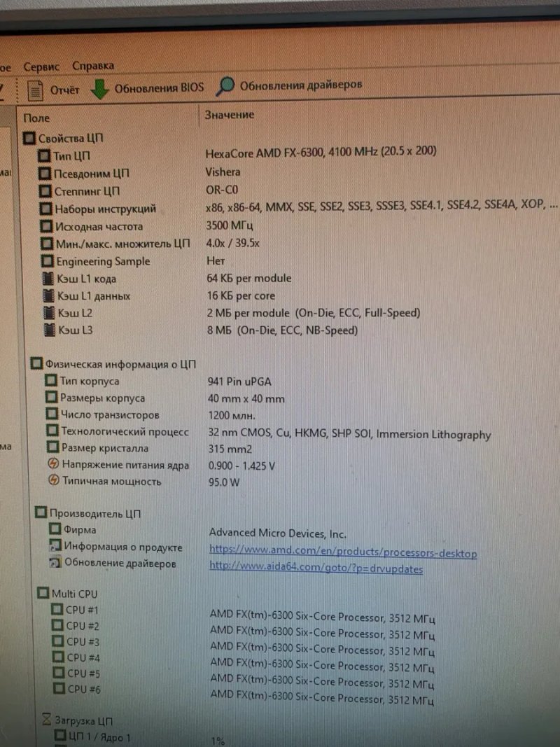This screenshot has height=747, width=560.
Task: Select the CPU #2 row
Action: [x=243, y=630]
